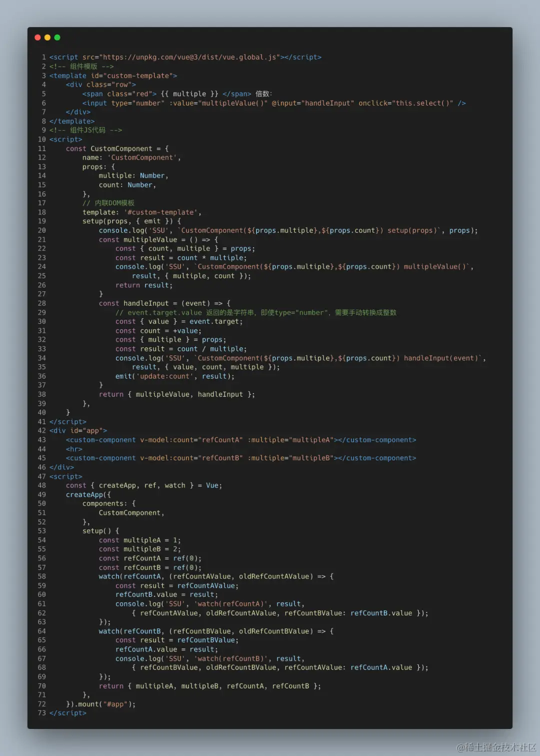Click 'const refCountA = ref(0);' line
The height and width of the screenshot is (756, 540).
(x=150, y=559)
